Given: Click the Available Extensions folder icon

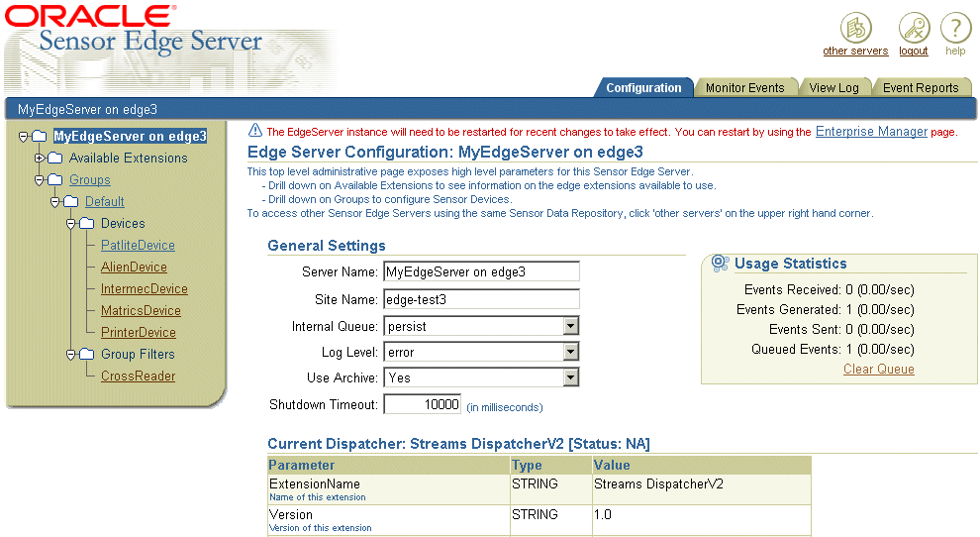Looking at the screenshot, I should (55, 158).
